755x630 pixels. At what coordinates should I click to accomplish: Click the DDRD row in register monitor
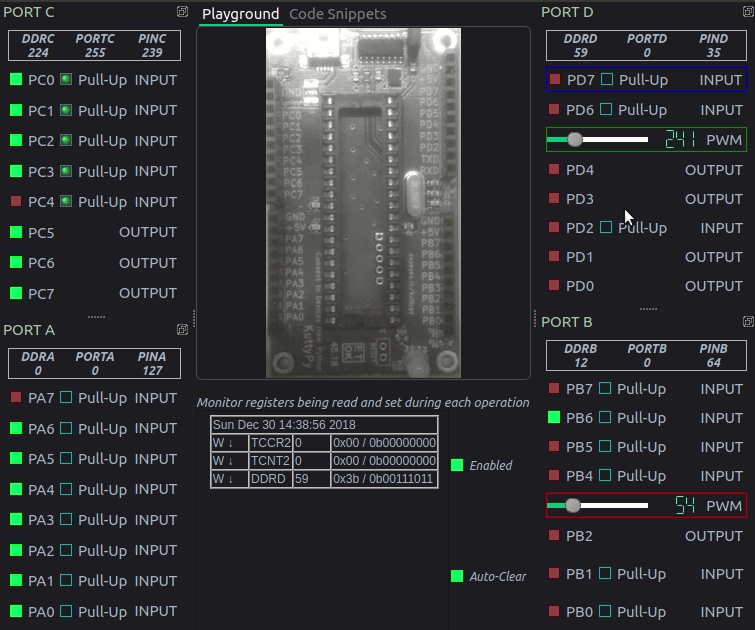pos(324,479)
